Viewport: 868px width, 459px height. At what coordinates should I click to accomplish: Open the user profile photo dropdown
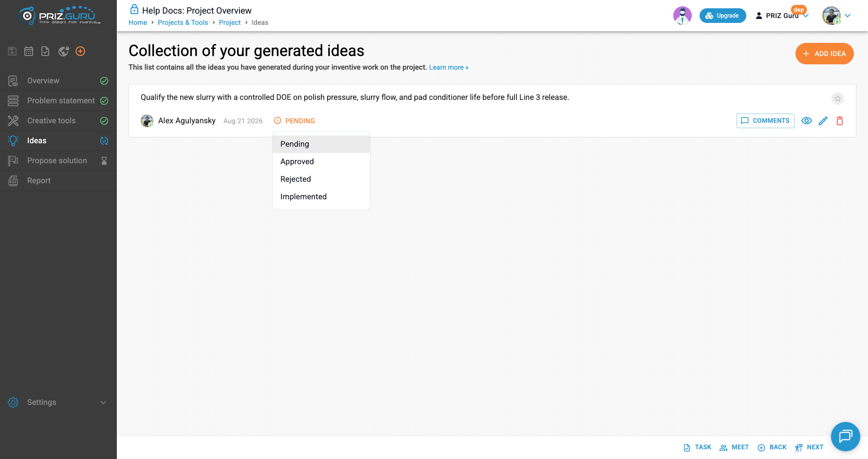click(836, 16)
